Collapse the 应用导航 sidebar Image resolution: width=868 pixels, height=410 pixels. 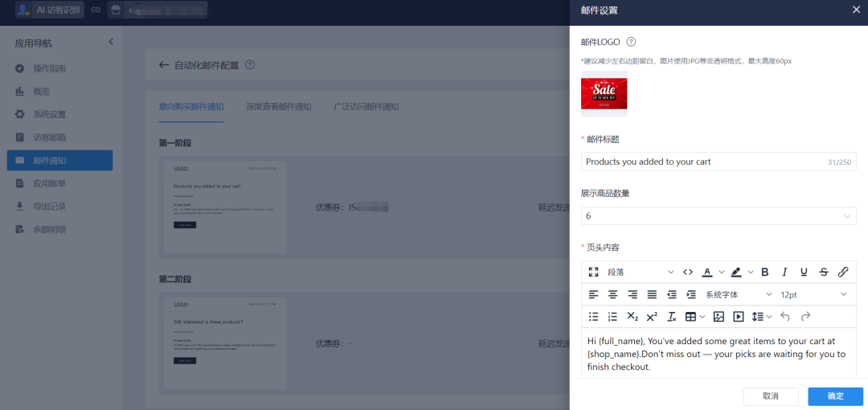(x=111, y=42)
